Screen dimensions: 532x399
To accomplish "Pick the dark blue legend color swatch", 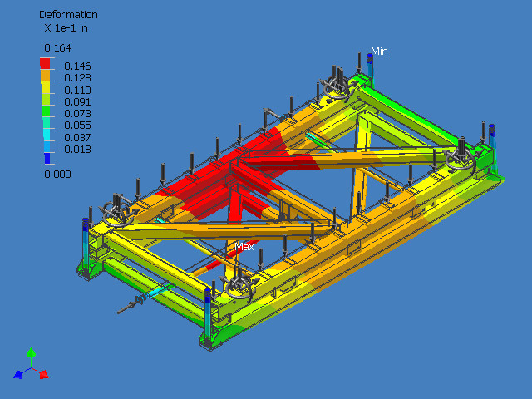I will [x=47, y=157].
